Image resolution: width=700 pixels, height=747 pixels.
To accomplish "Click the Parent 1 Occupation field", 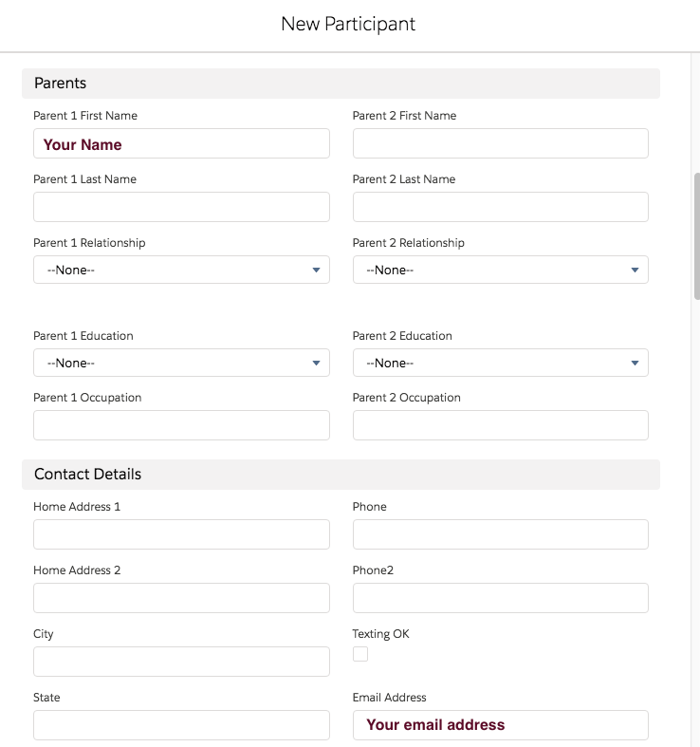I will [x=181, y=425].
